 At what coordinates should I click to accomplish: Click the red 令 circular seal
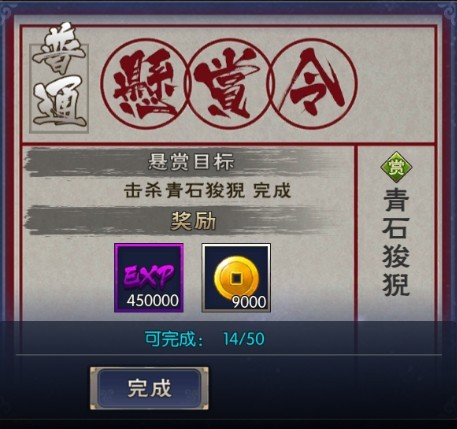click(x=313, y=83)
